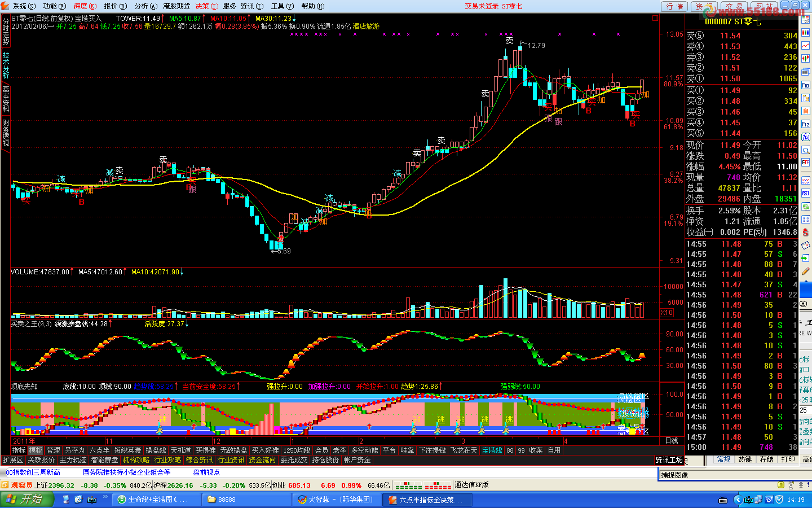Image resolution: width=812 pixels, height=508 pixels.
Task: Open the 决策(T) menu
Action: (206, 6)
